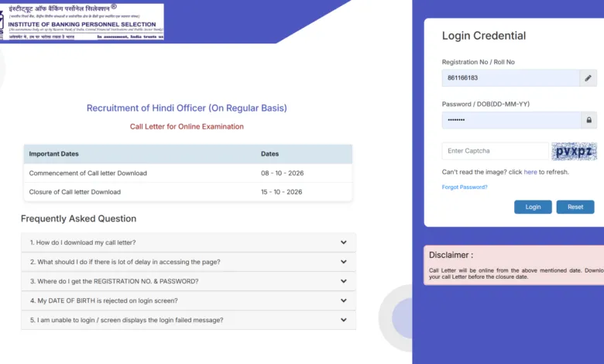Click the pencil edit icon beside Registration No
604x364 pixels.
coord(588,77)
